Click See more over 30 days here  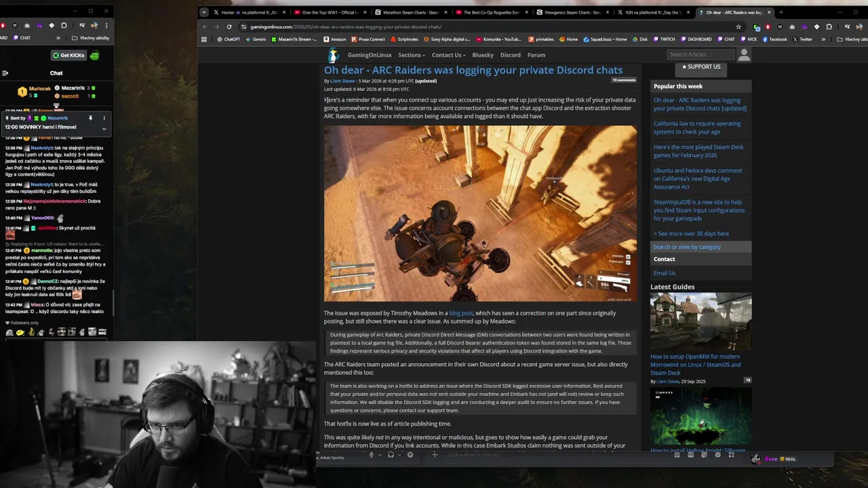pyautogui.click(x=691, y=234)
